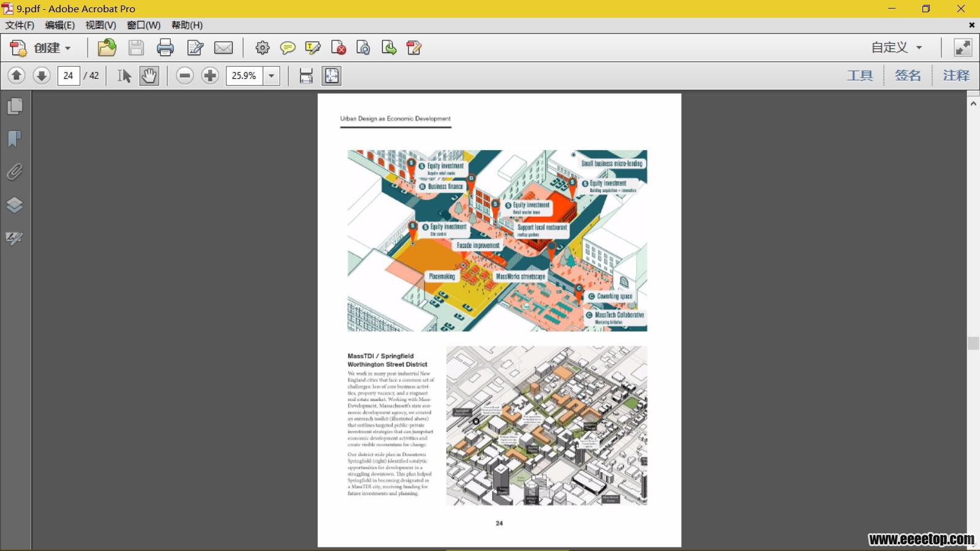Click the header text Urban Design as Economic Development
This screenshot has width=980, height=551.
[x=395, y=119]
